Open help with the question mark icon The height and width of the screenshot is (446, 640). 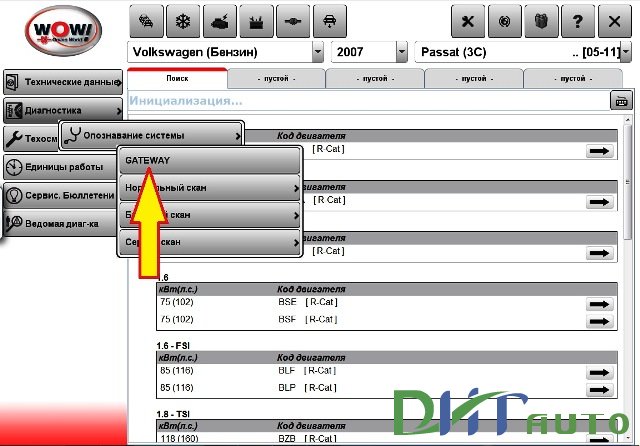(578, 21)
